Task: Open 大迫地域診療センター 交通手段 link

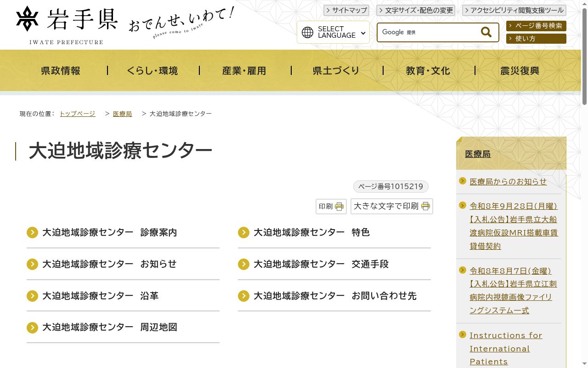Action: [321, 264]
